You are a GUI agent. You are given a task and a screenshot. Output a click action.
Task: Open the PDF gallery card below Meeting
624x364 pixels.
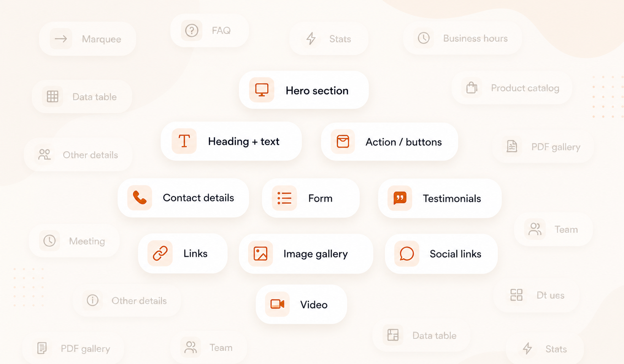pos(73,348)
